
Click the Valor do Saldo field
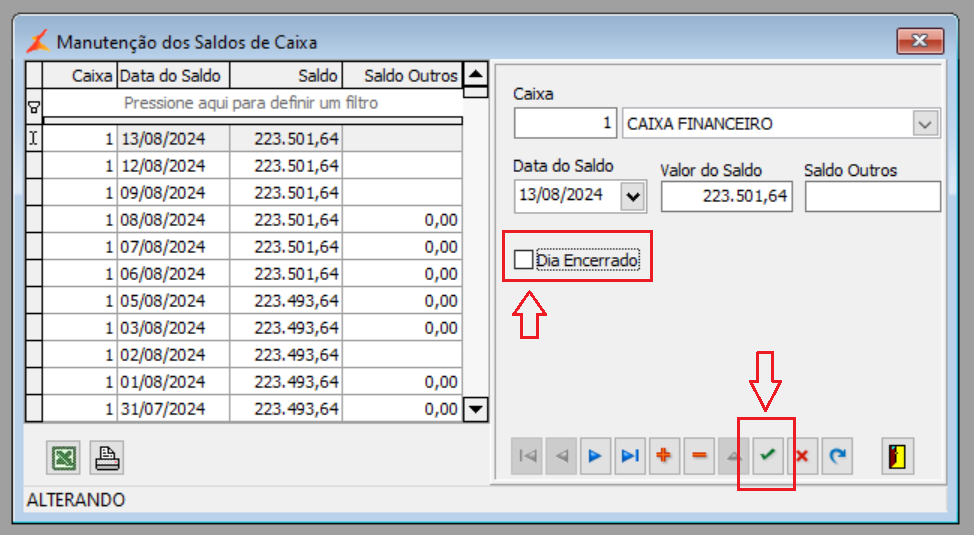(x=727, y=196)
